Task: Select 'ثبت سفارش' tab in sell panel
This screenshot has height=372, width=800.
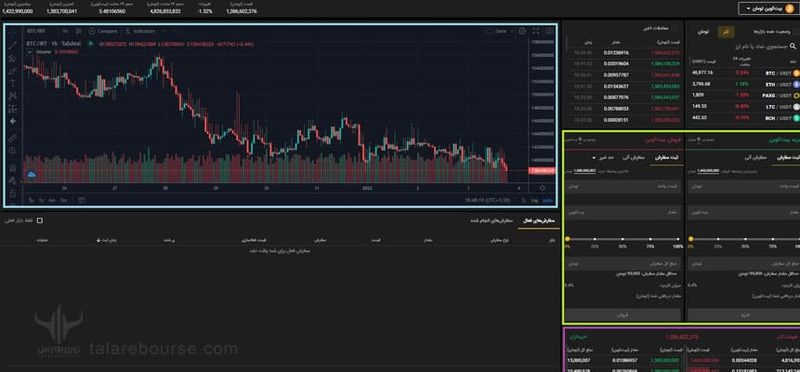Action: point(667,158)
